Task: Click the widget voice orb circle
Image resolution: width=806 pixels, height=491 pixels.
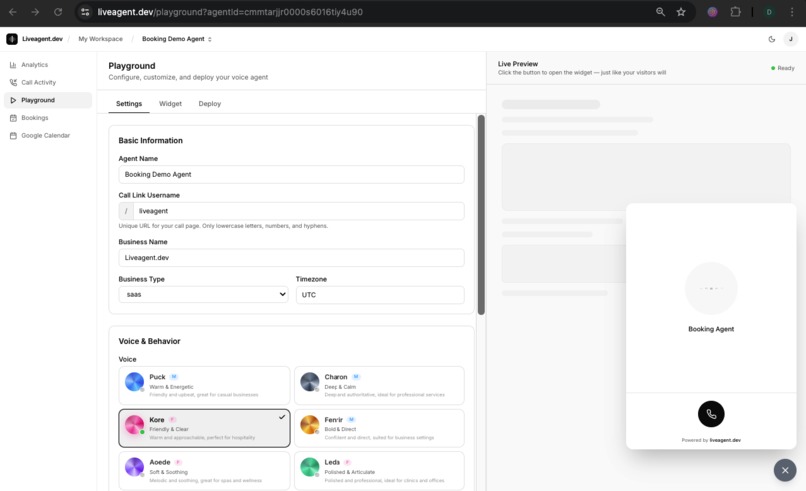Action: click(711, 288)
